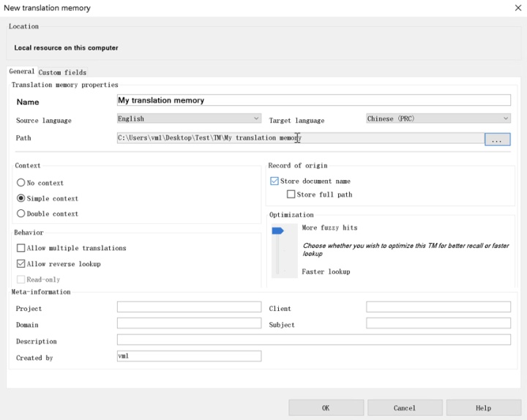Click the Cancel button
The image size is (527, 420).
[x=405, y=408]
